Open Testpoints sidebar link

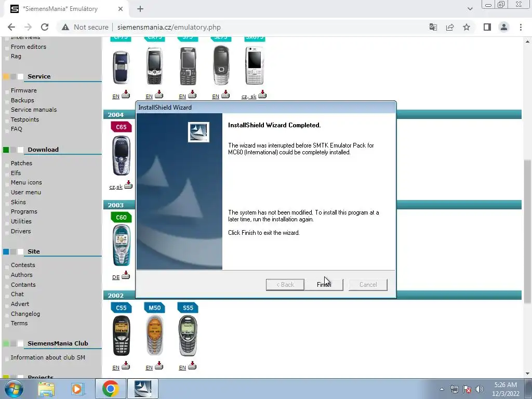click(25, 119)
